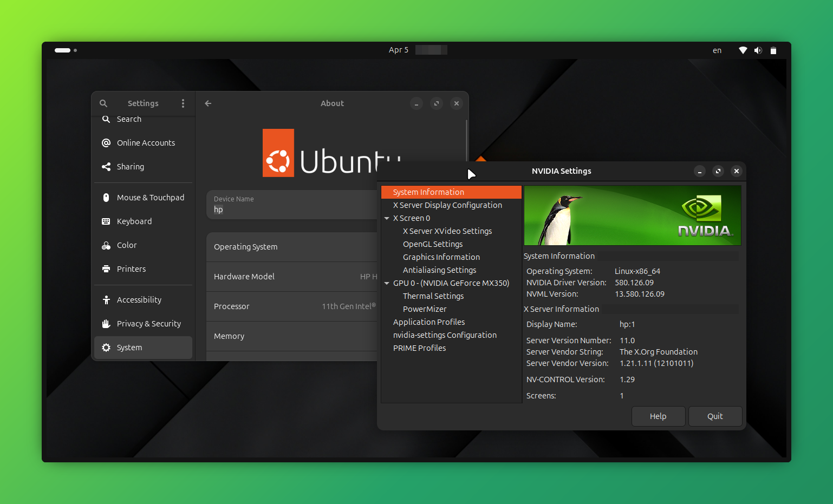Click the Help button in NVIDIA Settings
The width and height of the screenshot is (833, 504).
(x=658, y=416)
